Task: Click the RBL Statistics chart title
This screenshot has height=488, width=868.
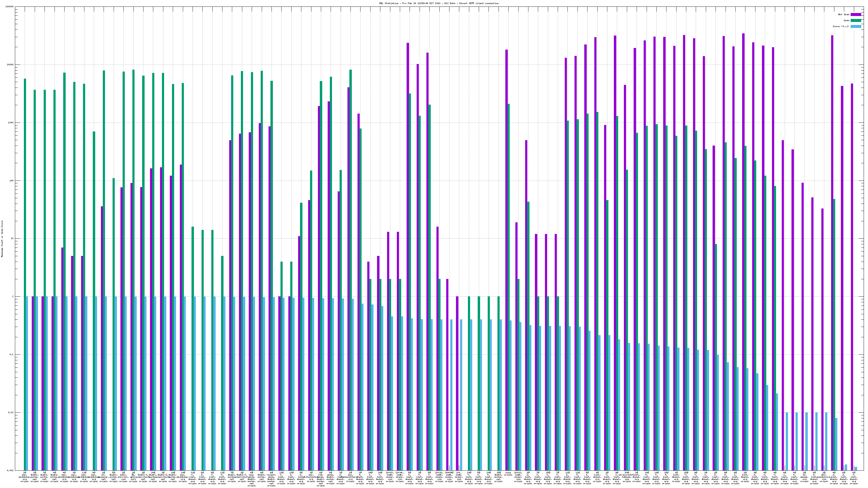Action: [x=439, y=3]
